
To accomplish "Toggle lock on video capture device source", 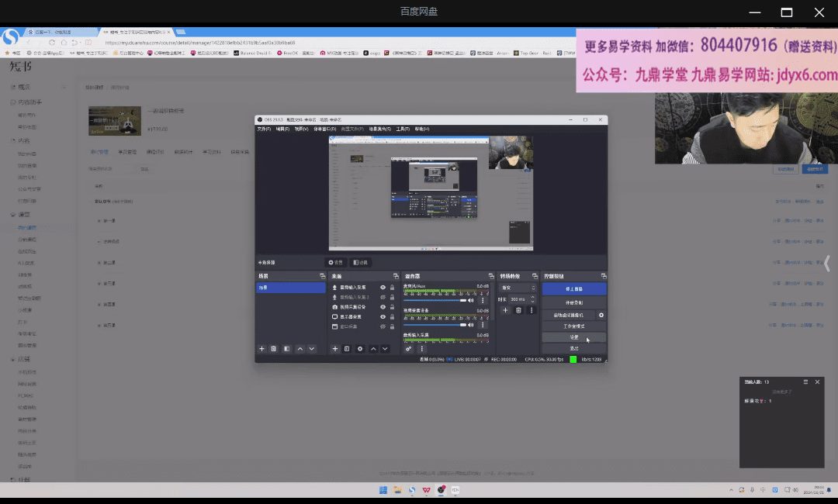I will 392,307.
